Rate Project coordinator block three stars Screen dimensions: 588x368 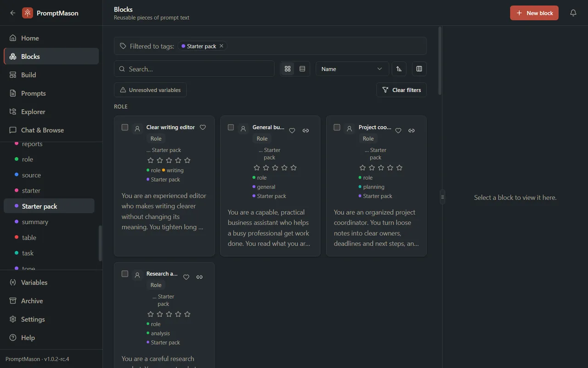(x=381, y=168)
